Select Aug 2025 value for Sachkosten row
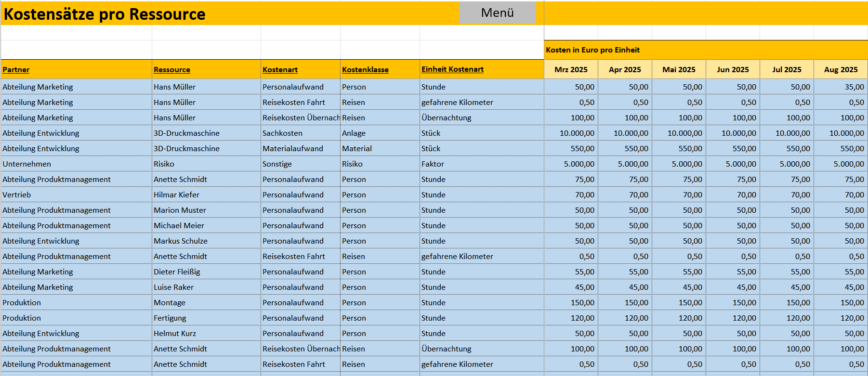 point(841,133)
